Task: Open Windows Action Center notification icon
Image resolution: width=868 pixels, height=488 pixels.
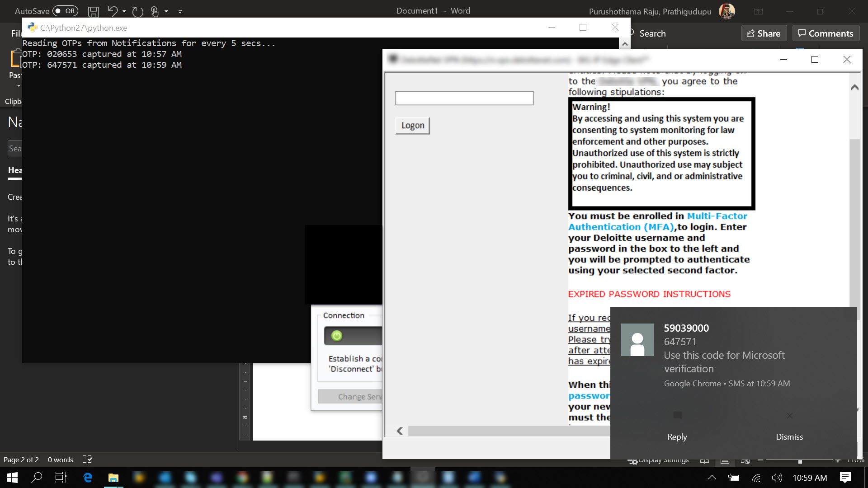Action: pyautogui.click(x=845, y=478)
